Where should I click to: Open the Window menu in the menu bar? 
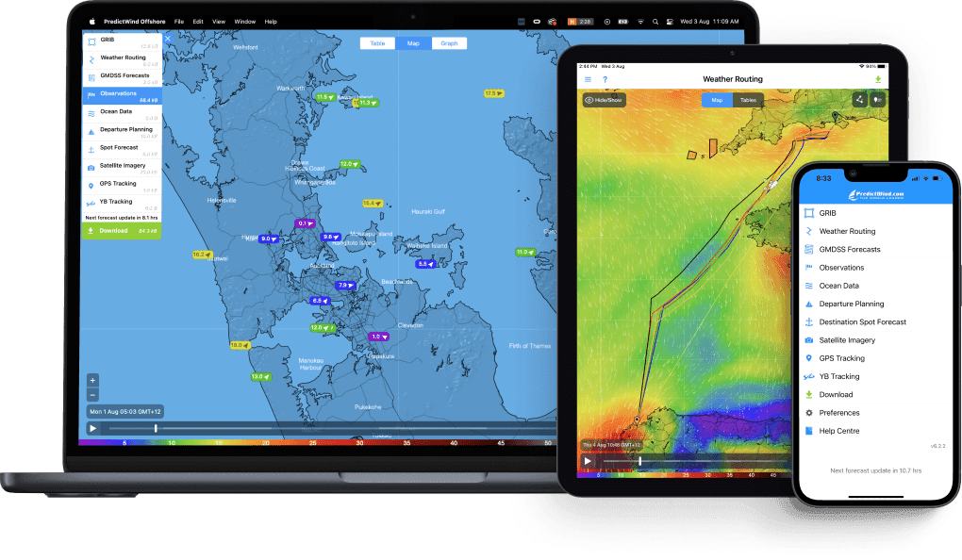click(244, 21)
